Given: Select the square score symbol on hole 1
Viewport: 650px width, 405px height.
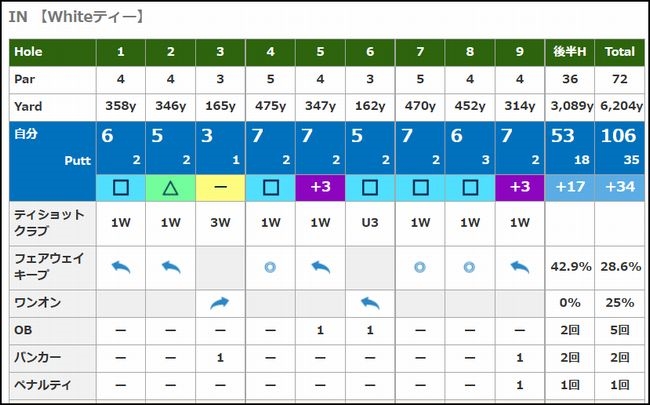Looking at the screenshot, I should tap(121, 186).
